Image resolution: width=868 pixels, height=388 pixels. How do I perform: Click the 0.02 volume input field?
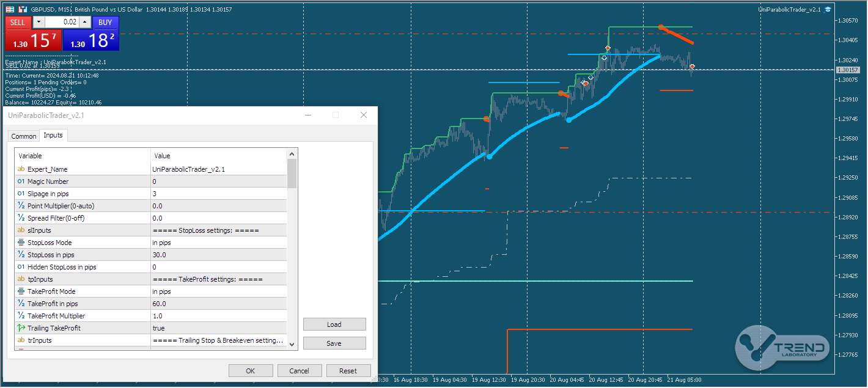tap(62, 23)
